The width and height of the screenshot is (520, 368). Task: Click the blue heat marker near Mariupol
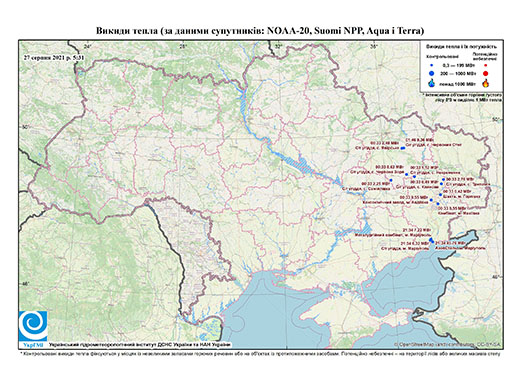click(x=431, y=240)
